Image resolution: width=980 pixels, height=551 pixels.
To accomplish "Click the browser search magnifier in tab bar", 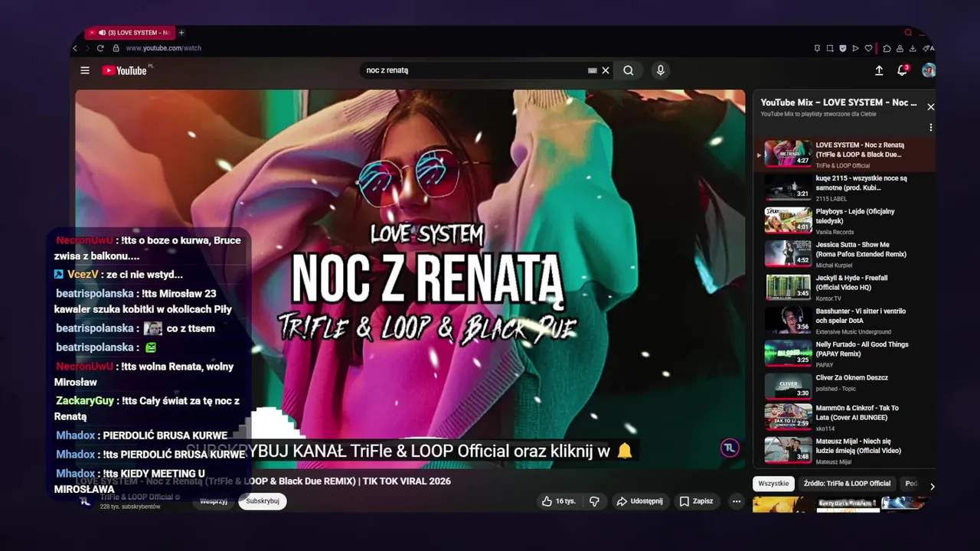I will (908, 33).
